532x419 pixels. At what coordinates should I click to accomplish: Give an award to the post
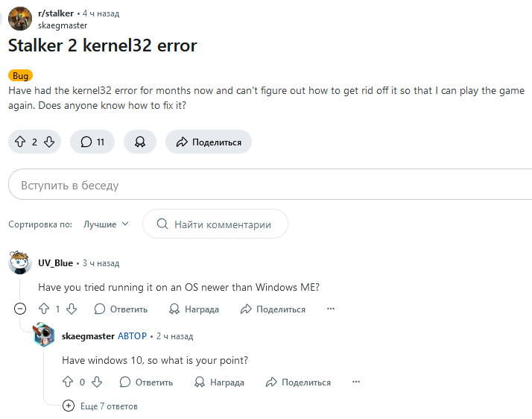(139, 142)
